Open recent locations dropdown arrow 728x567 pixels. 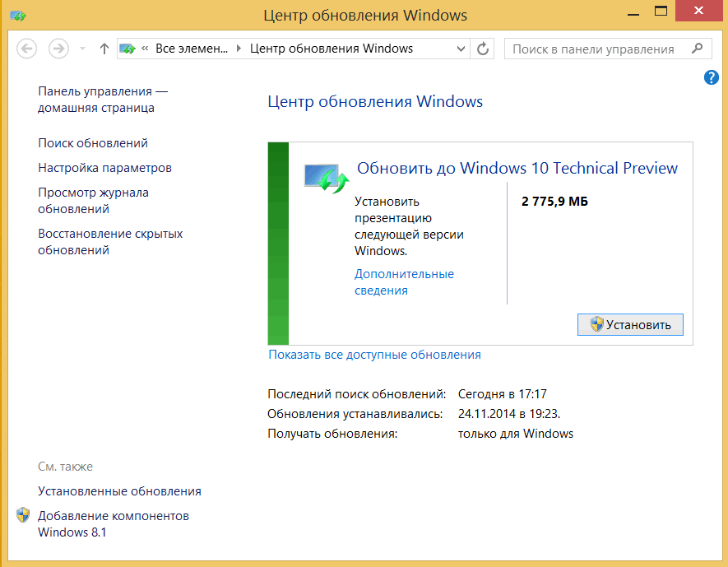pos(82,49)
